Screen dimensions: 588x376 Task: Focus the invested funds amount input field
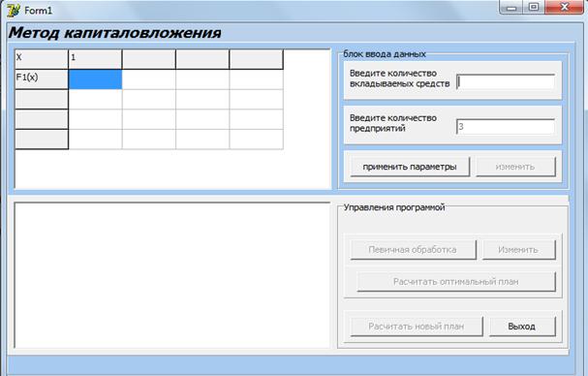tap(506, 81)
